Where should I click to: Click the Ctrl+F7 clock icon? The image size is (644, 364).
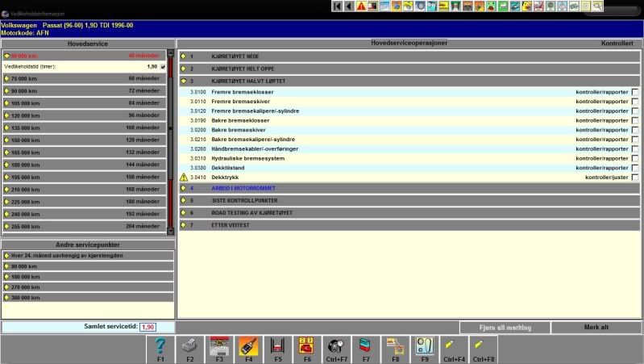[x=336, y=346]
